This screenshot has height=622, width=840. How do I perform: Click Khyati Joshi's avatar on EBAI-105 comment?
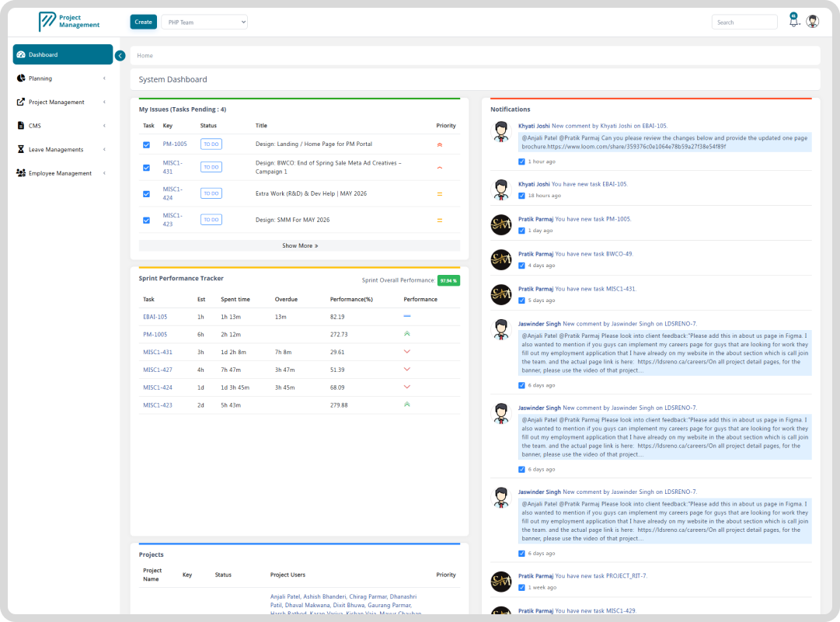(501, 132)
